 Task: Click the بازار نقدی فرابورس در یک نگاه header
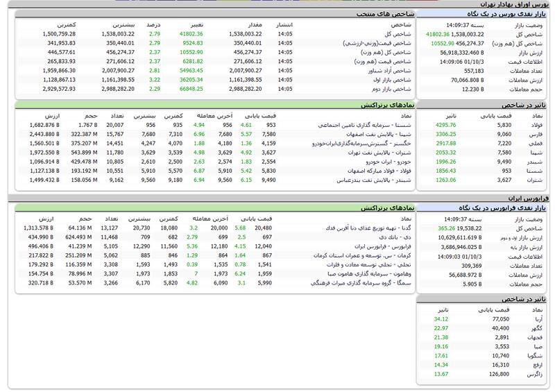coord(502,208)
